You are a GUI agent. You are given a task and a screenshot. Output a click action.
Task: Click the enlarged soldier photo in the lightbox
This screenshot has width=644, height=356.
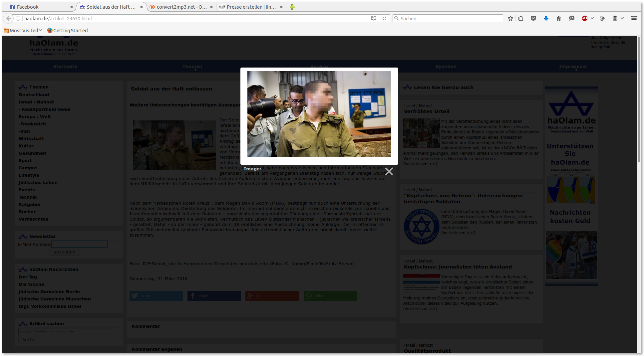(x=319, y=114)
